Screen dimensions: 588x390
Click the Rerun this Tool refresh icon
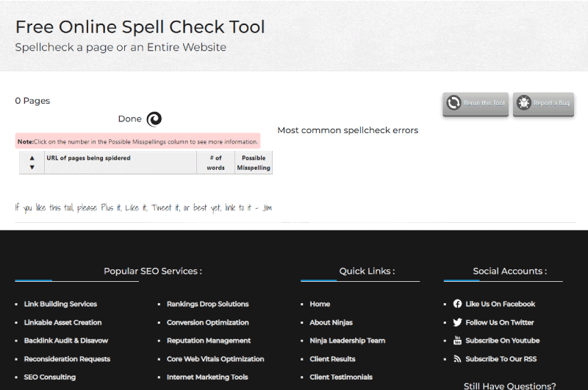coord(454,103)
